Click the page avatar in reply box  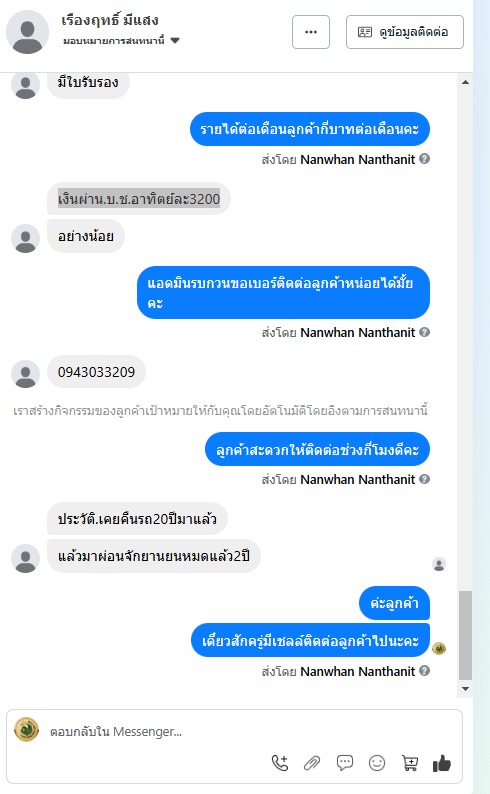(x=26, y=730)
